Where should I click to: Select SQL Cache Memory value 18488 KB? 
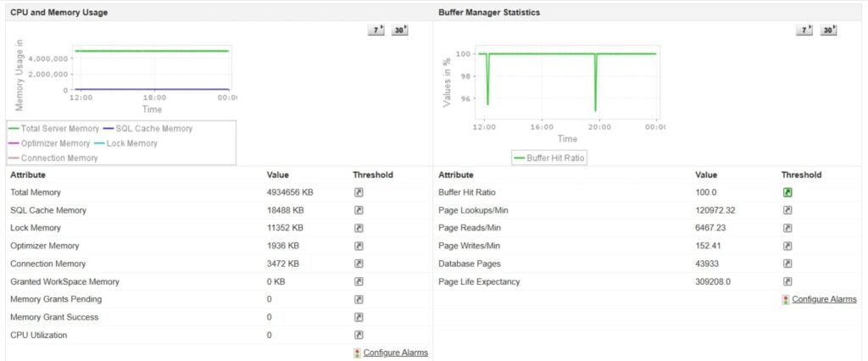[285, 210]
